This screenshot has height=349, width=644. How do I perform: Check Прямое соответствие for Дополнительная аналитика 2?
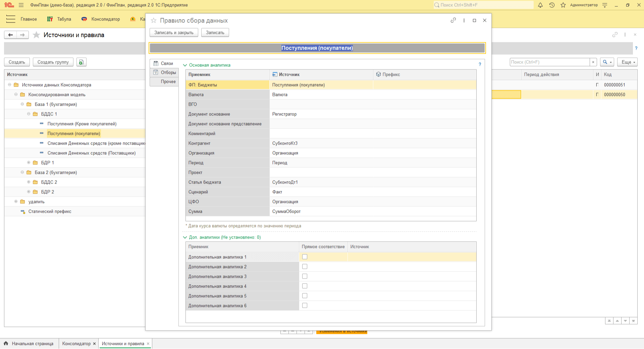[305, 266]
